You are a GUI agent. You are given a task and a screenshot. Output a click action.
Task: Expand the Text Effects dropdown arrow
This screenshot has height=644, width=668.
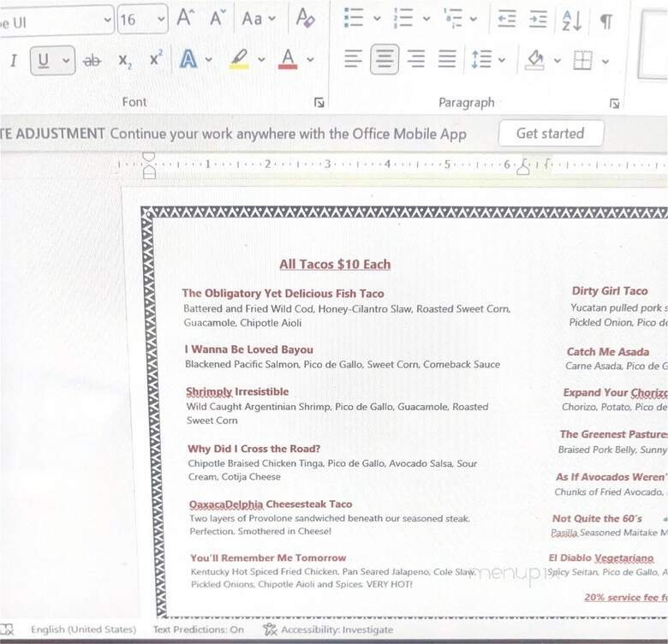click(x=208, y=59)
